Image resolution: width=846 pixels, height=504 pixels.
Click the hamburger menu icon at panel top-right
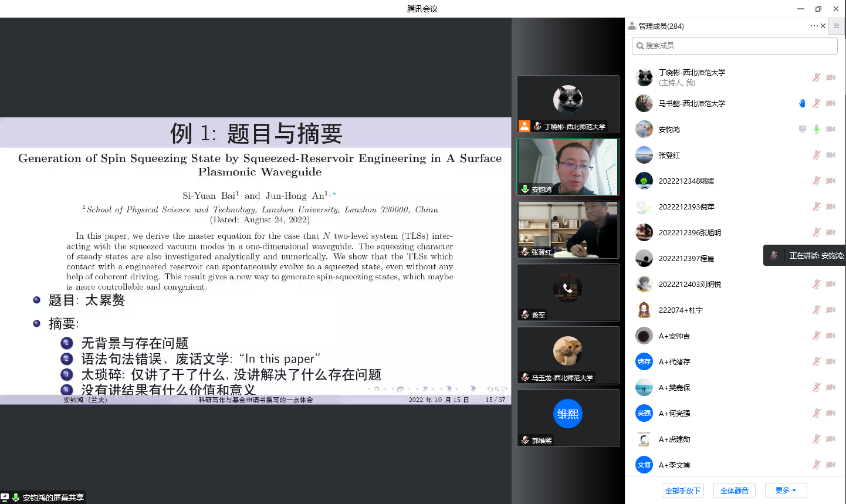(x=837, y=26)
